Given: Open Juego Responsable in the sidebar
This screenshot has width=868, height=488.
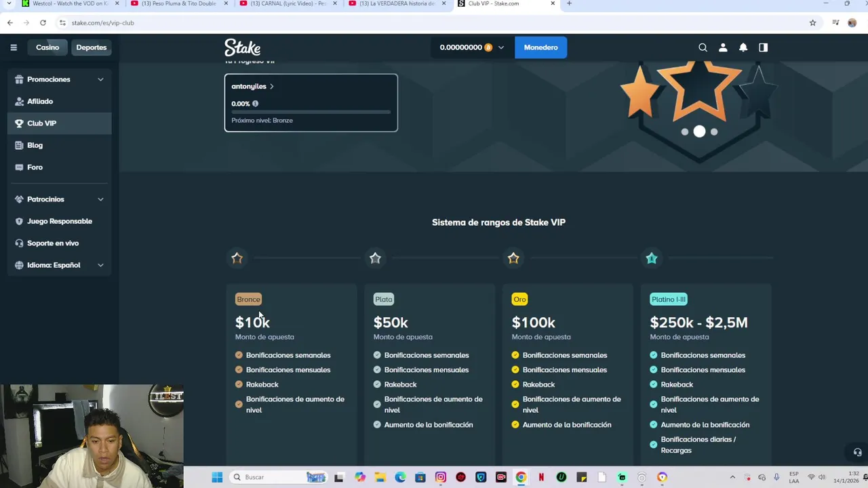Looking at the screenshot, I should tap(60, 221).
